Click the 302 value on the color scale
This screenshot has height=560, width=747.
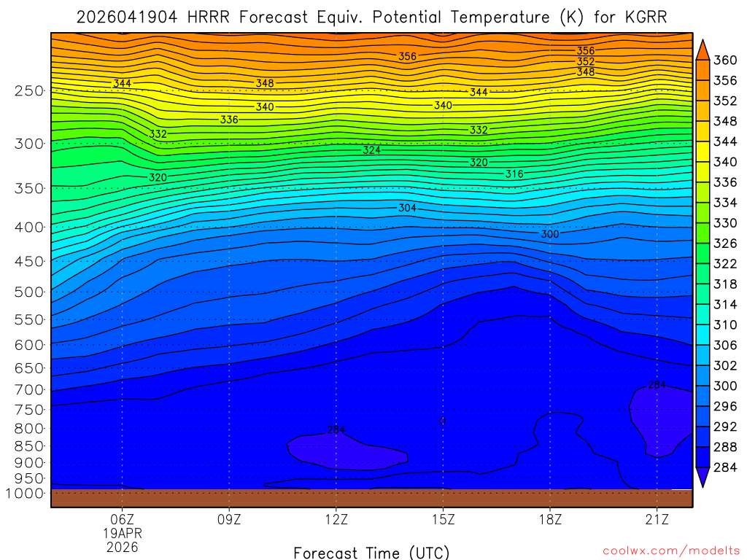tap(725, 366)
